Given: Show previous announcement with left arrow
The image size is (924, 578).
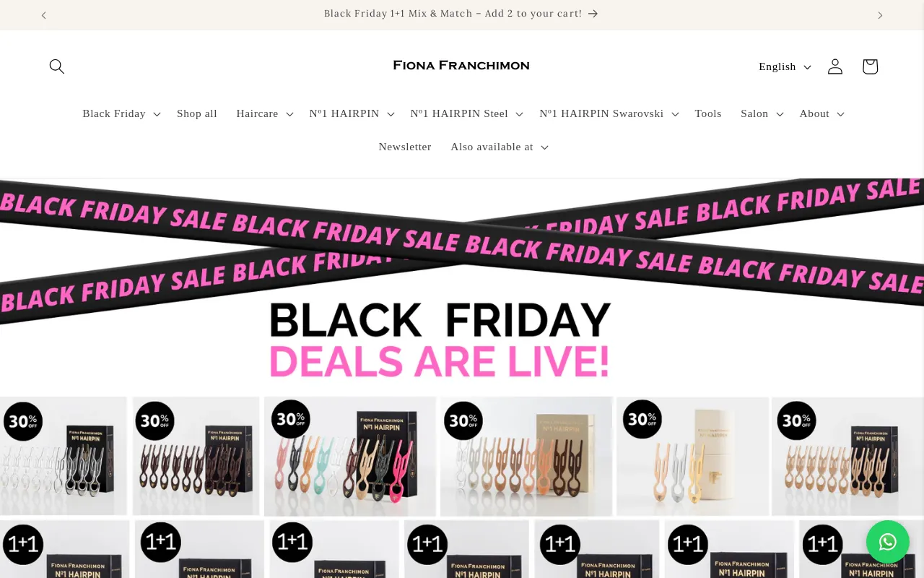Looking at the screenshot, I should pyautogui.click(x=44, y=15).
